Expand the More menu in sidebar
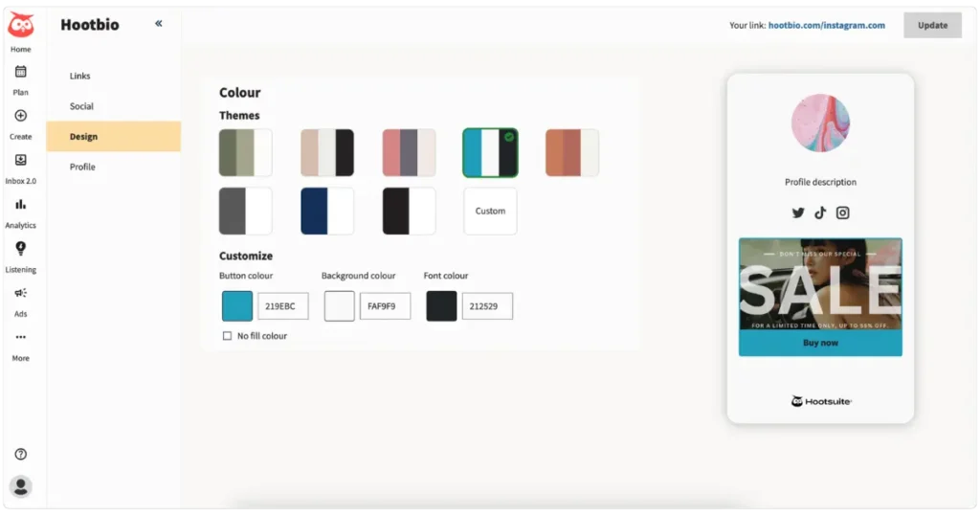This screenshot has width=980, height=515. (20, 338)
